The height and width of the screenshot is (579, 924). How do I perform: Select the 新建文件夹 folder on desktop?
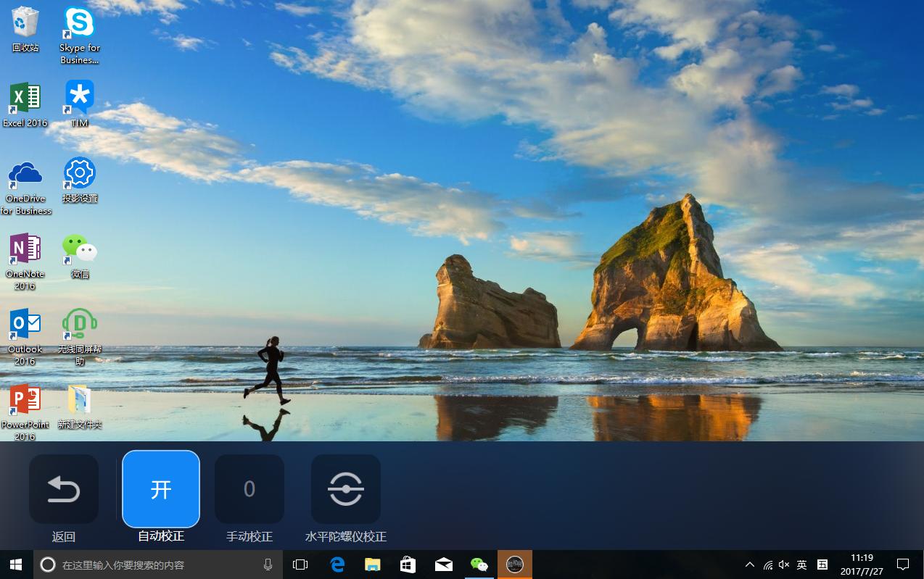80,399
